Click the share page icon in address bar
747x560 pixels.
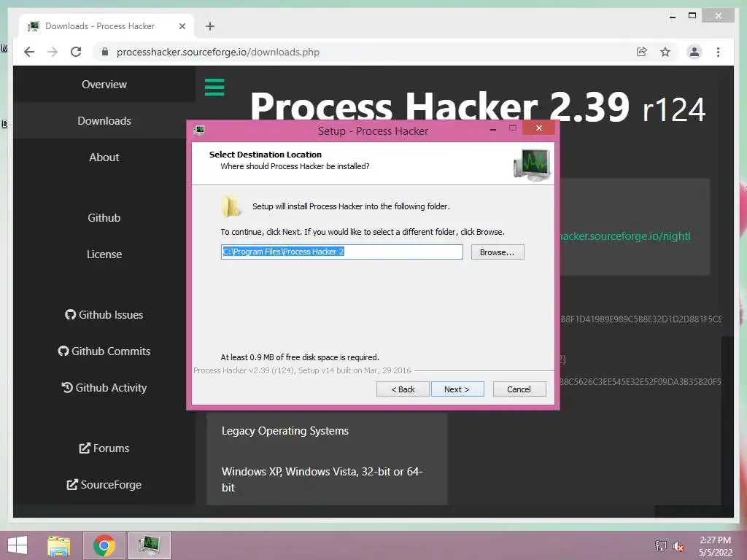coord(642,52)
